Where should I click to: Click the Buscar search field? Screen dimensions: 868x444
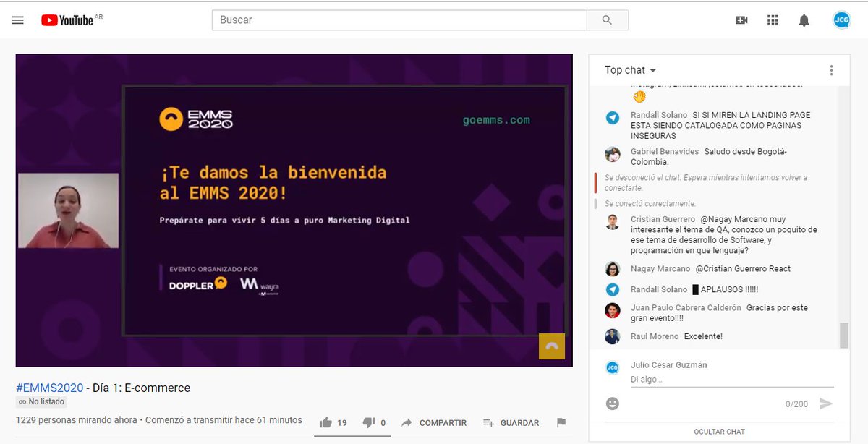399,20
